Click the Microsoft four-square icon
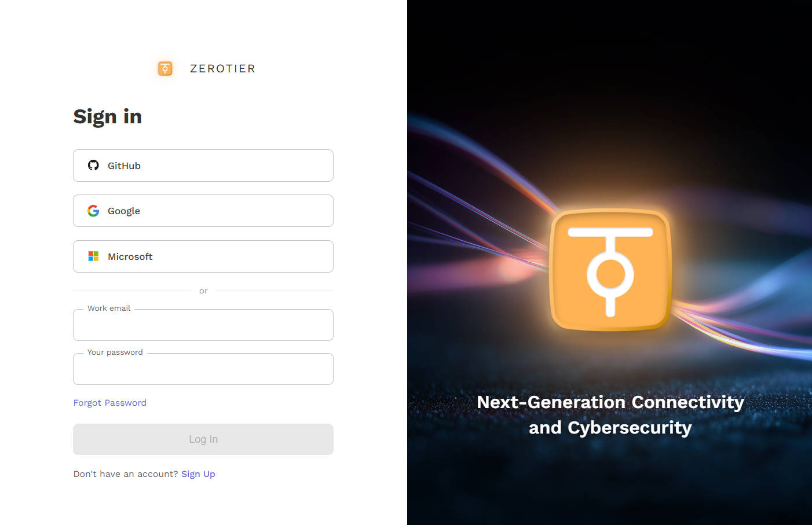This screenshot has height=525, width=812. tap(93, 256)
